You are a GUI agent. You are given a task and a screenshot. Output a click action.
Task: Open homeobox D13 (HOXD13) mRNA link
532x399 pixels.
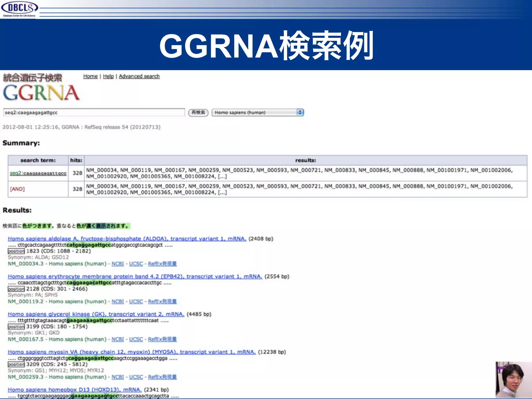click(75, 390)
